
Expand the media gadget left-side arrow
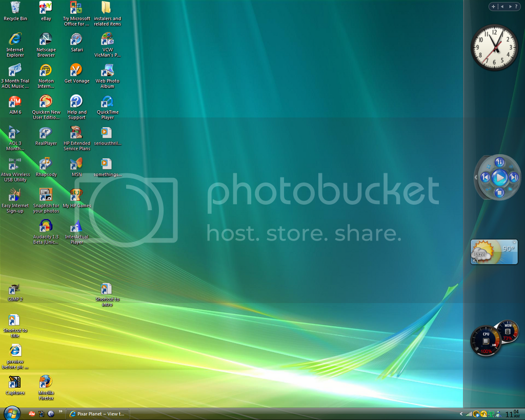tap(475, 177)
